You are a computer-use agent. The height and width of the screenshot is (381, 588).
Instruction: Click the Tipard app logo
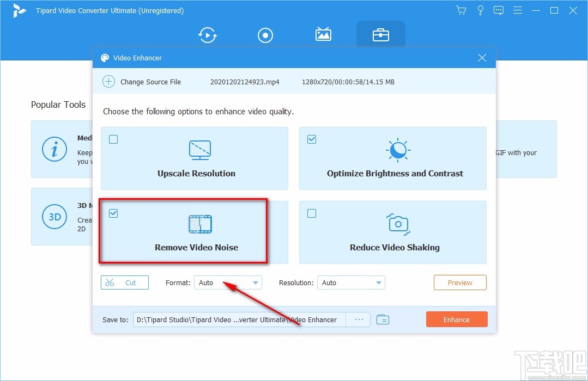(x=19, y=10)
